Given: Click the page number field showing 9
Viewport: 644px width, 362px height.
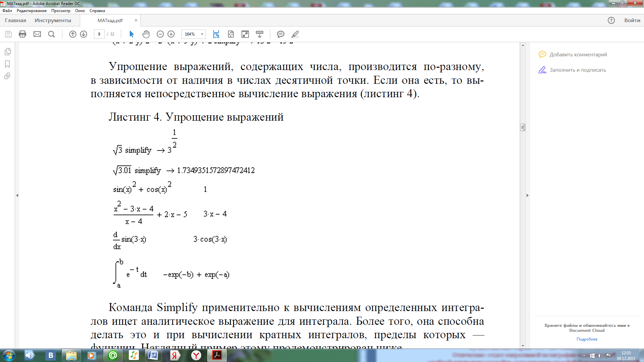Looking at the screenshot, I should coord(99,34).
